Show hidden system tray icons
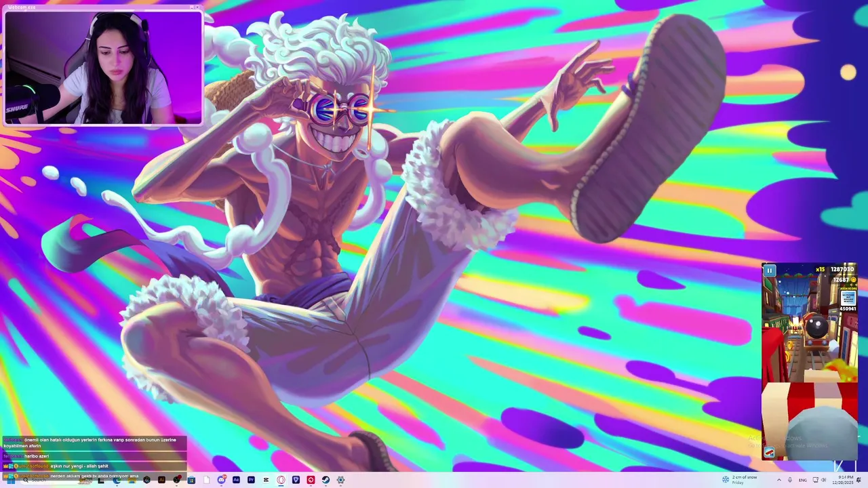Screen dimensions: 868x488 (779, 480)
